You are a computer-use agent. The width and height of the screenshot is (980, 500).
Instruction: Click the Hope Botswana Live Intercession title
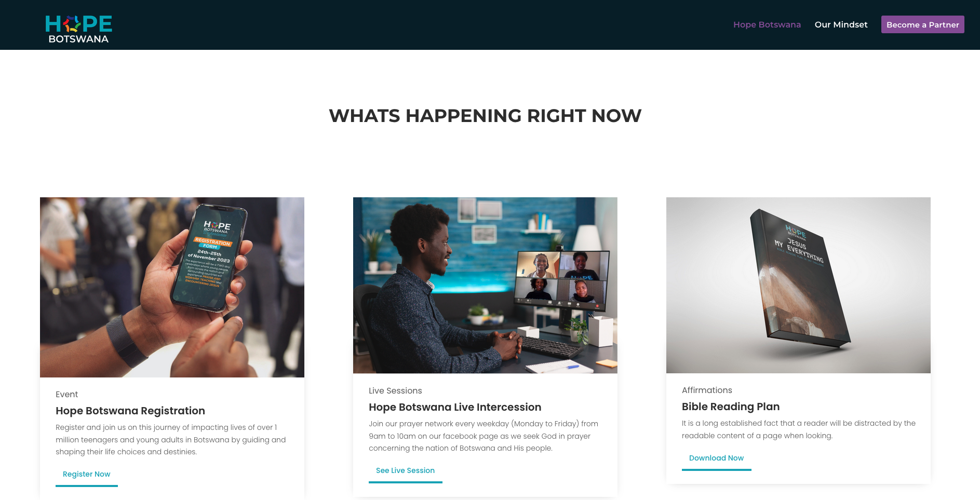click(x=455, y=407)
